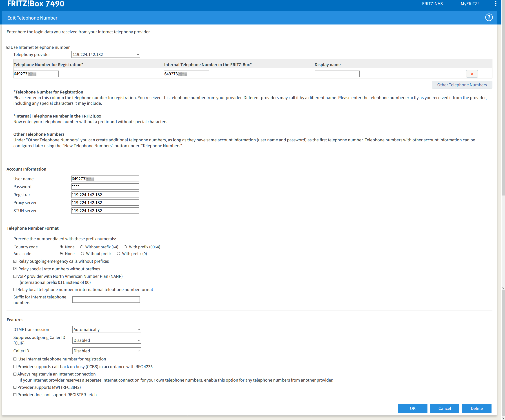The height and width of the screenshot is (420, 505).
Task: Select Area code None radio button
Action: (61, 254)
